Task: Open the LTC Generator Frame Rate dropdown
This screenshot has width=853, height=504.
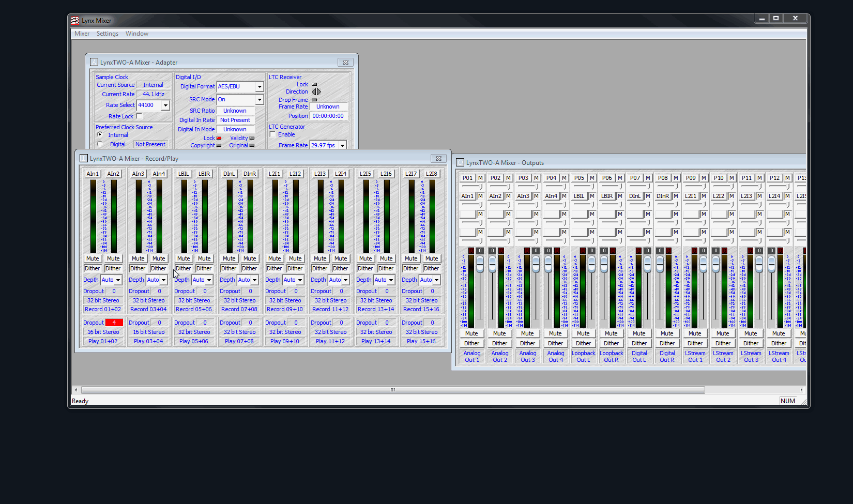Action: (342, 145)
